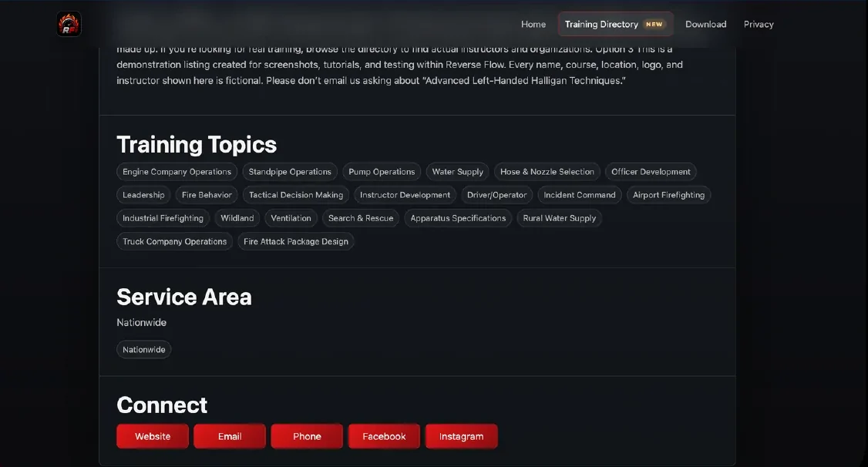The width and height of the screenshot is (868, 467).
Task: Open the Download page
Action: point(705,25)
